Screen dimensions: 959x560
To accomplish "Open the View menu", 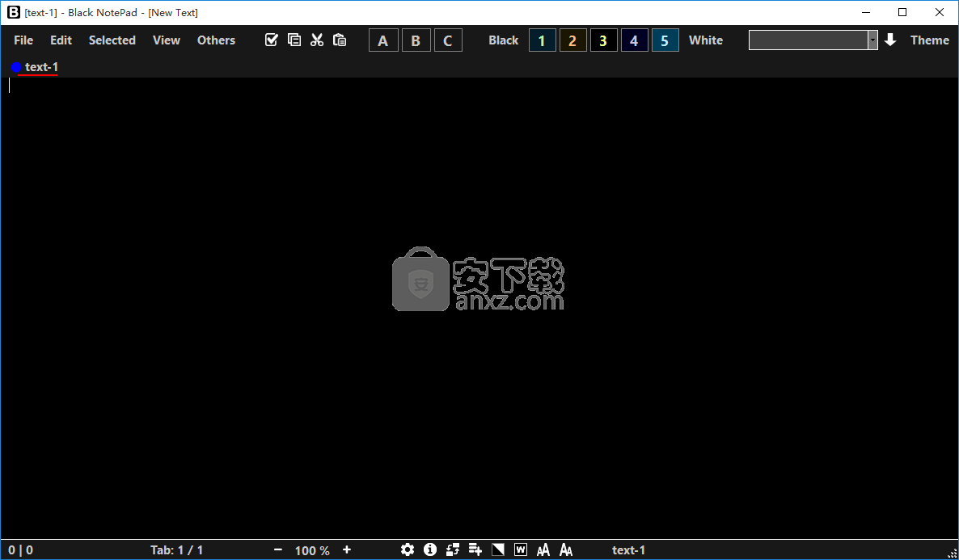I will tap(167, 40).
